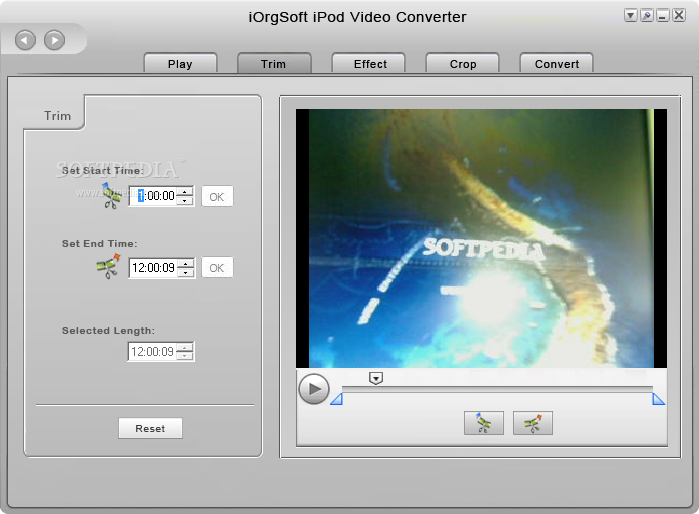Open the Convert tab
699x514 pixels.
tap(557, 64)
